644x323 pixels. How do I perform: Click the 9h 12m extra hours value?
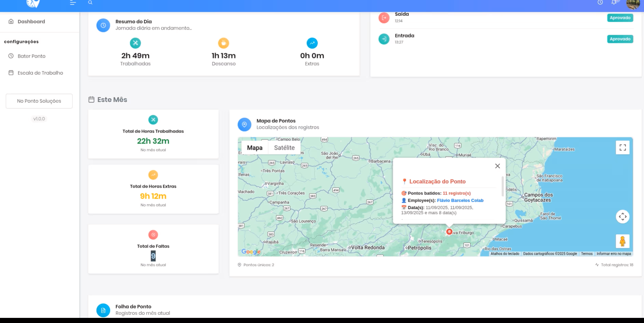(x=153, y=196)
